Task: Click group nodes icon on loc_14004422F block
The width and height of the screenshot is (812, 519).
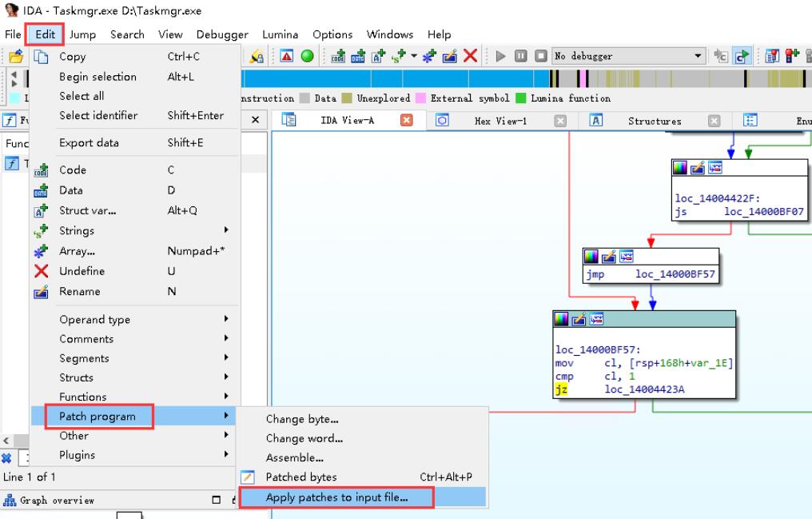Action: point(715,168)
